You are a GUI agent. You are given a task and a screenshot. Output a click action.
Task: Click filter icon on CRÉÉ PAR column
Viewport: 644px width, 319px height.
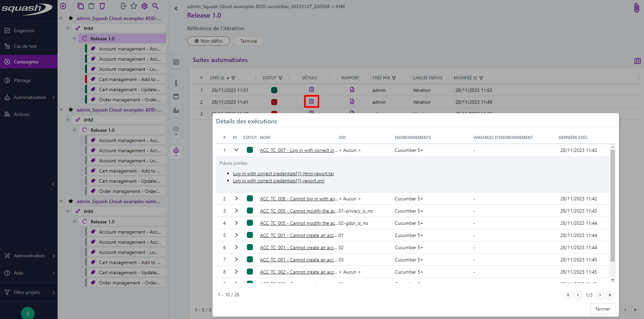click(x=394, y=78)
